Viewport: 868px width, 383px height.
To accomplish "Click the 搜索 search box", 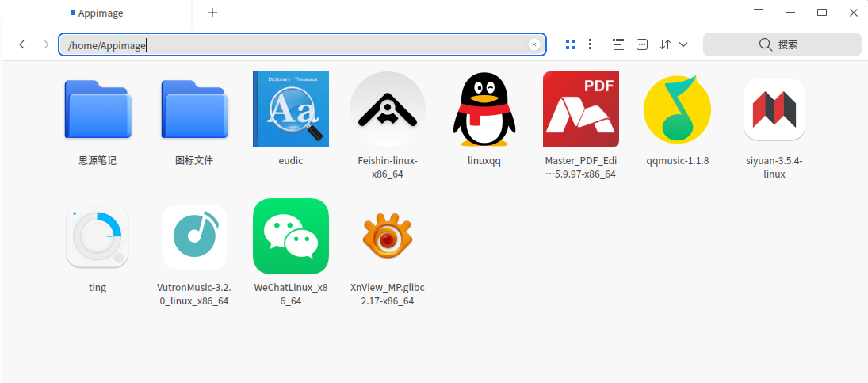I will point(782,45).
